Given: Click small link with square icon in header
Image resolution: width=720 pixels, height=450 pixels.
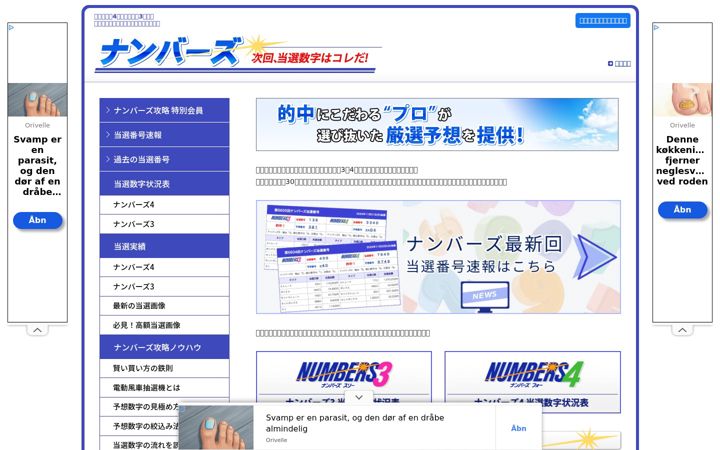Looking at the screenshot, I should (619, 64).
